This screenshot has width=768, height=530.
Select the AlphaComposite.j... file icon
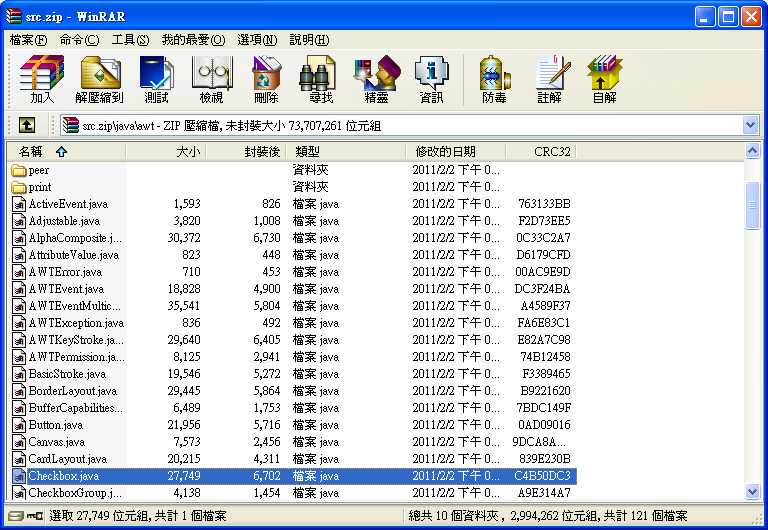(x=19, y=238)
